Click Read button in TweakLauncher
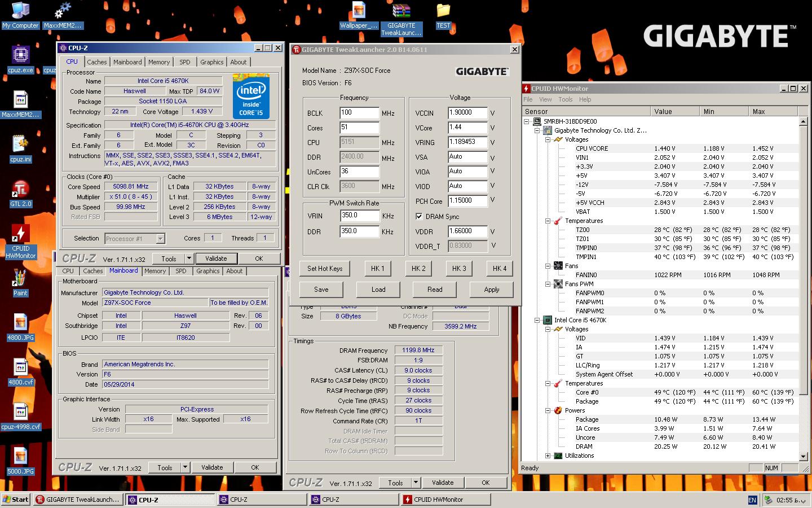The height and width of the screenshot is (508, 812). [x=435, y=290]
